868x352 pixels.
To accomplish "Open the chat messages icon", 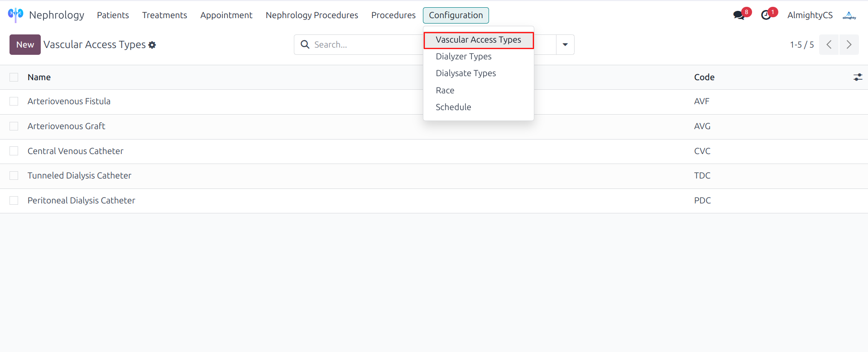I will 739,15.
